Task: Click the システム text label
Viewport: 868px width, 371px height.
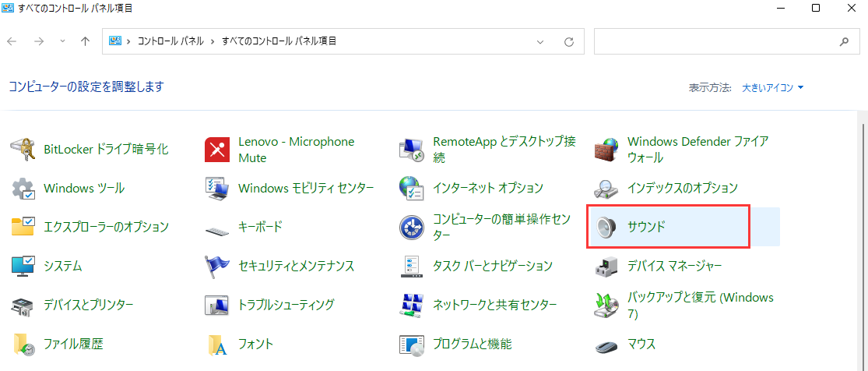Action: click(x=63, y=267)
